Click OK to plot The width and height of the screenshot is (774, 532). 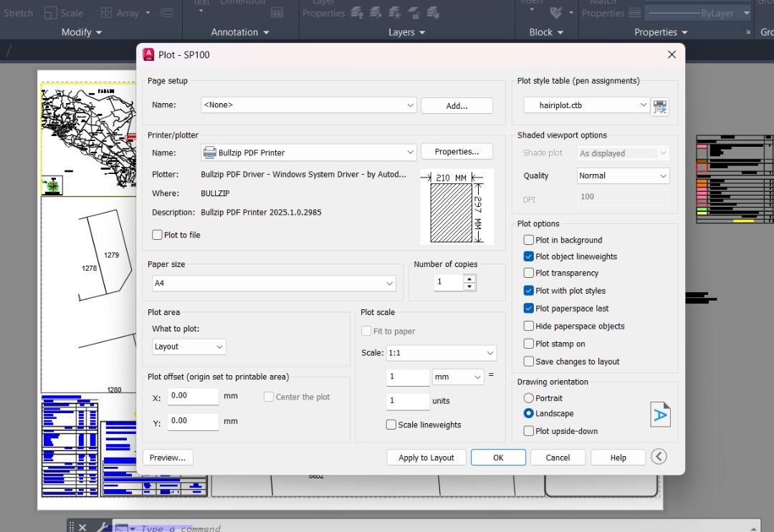coord(498,458)
